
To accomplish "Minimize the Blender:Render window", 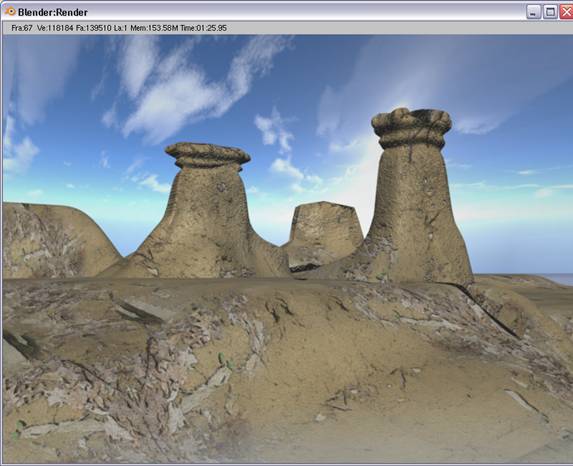I will (533, 12).
